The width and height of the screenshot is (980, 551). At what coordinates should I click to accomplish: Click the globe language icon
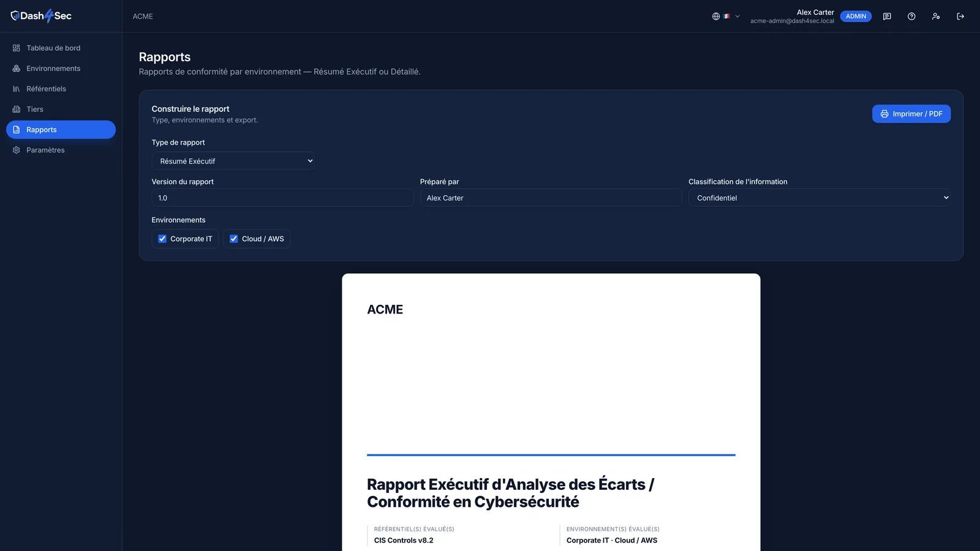click(x=716, y=17)
